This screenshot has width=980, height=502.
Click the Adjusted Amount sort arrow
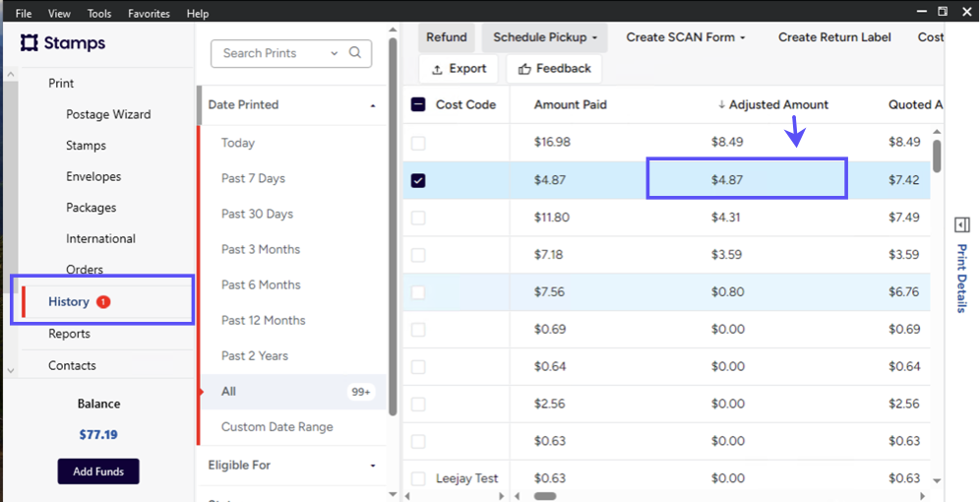click(721, 105)
